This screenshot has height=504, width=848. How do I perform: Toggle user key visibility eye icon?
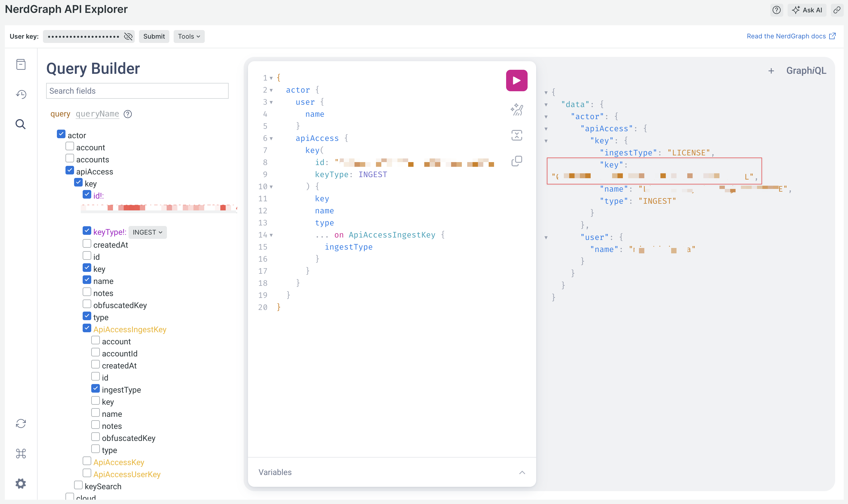point(128,36)
